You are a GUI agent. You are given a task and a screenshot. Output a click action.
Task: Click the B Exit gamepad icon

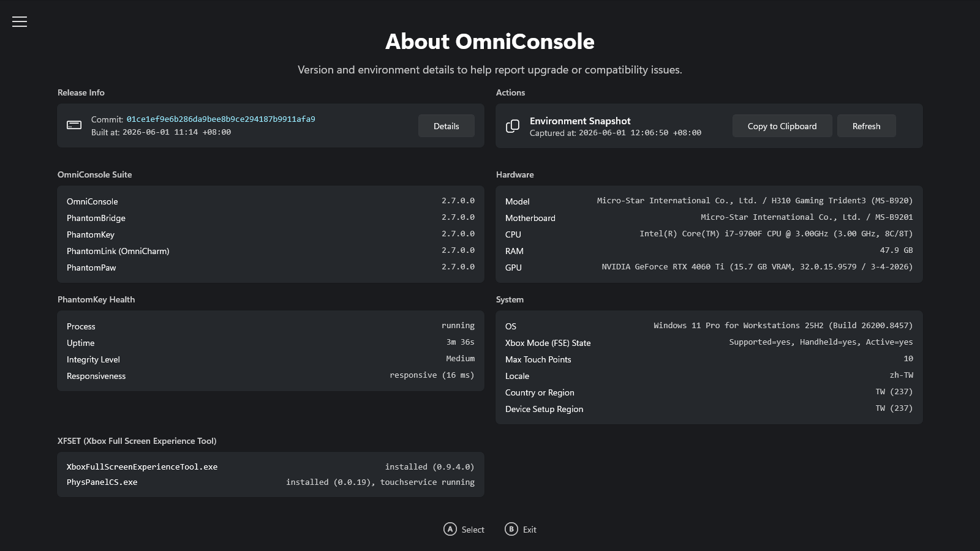pyautogui.click(x=511, y=529)
